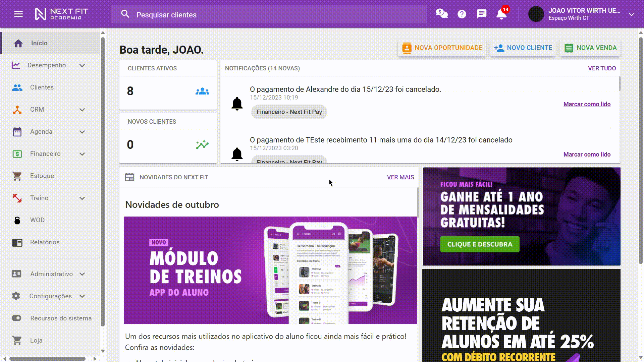This screenshot has width=644, height=362.
Task: Expand the Financeiro menu chevron
Action: [x=82, y=154]
